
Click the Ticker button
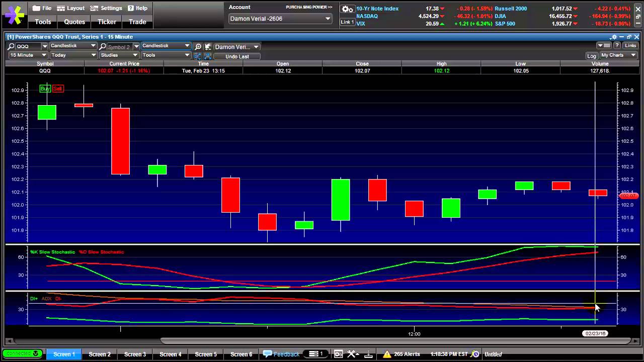point(107,22)
